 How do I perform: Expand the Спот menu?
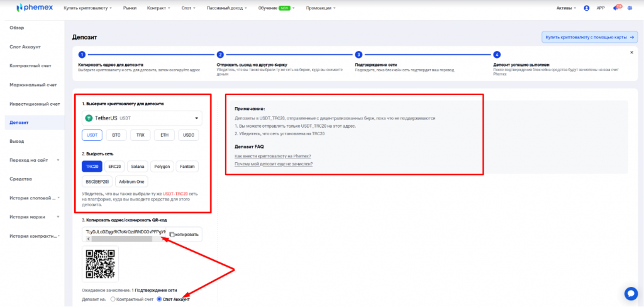point(189,8)
